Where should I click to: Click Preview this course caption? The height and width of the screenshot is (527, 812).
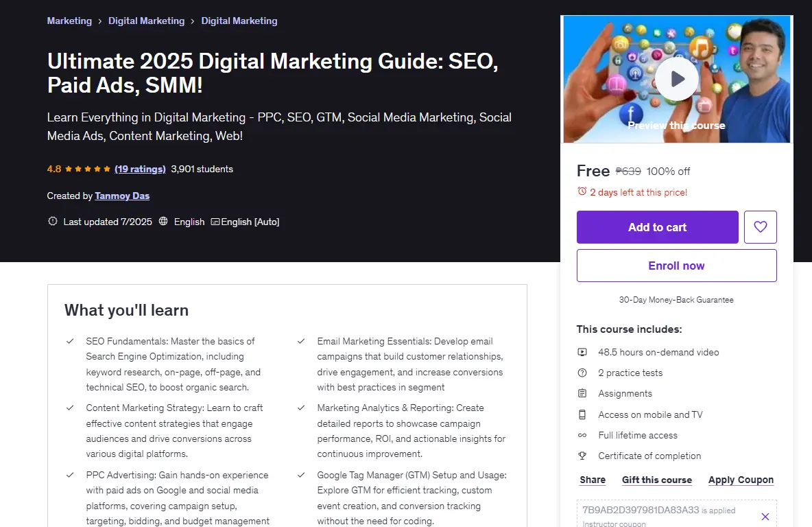676,126
